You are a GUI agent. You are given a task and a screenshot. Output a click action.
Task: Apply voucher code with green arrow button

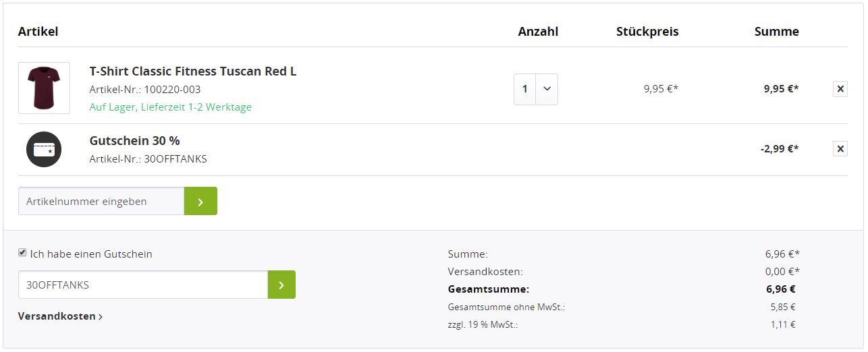[281, 285]
